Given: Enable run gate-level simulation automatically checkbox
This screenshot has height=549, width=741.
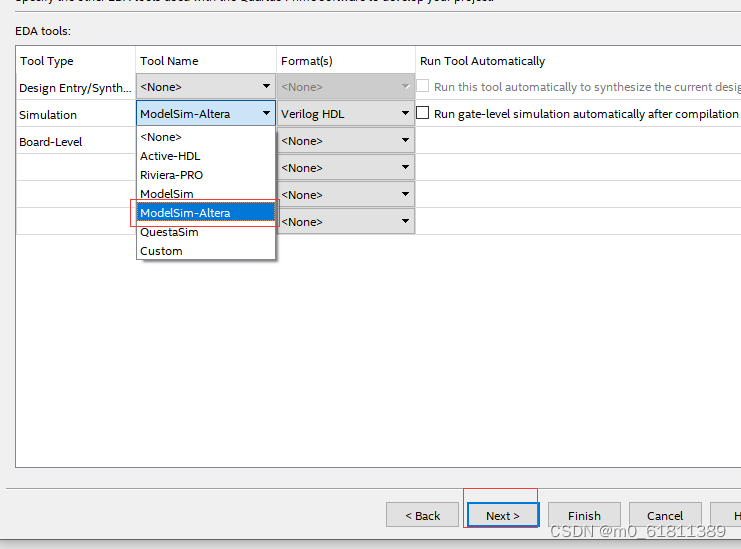Looking at the screenshot, I should [x=422, y=113].
